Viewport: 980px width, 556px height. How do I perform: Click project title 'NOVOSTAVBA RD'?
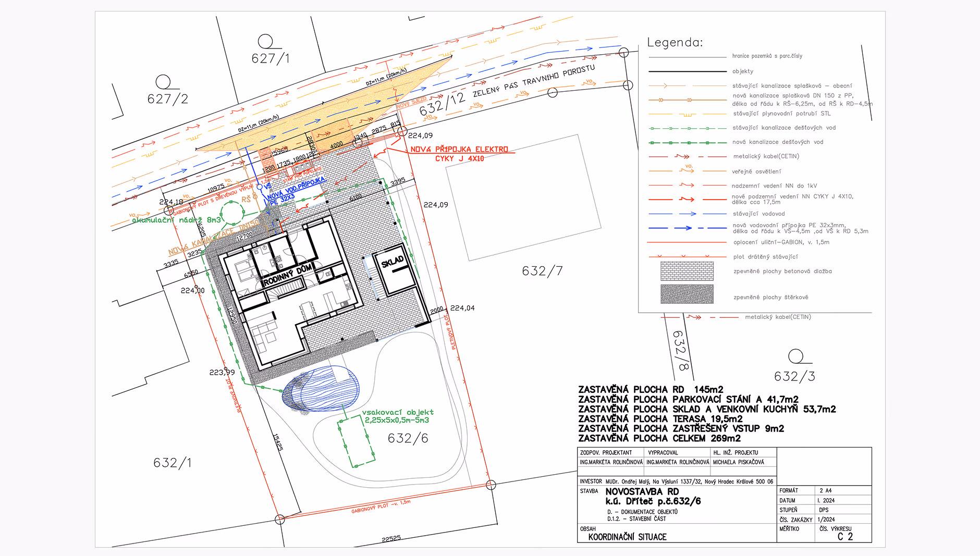coord(642,492)
